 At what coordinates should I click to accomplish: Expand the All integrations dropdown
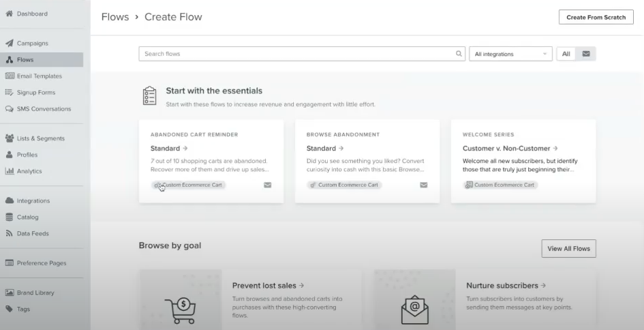511,54
